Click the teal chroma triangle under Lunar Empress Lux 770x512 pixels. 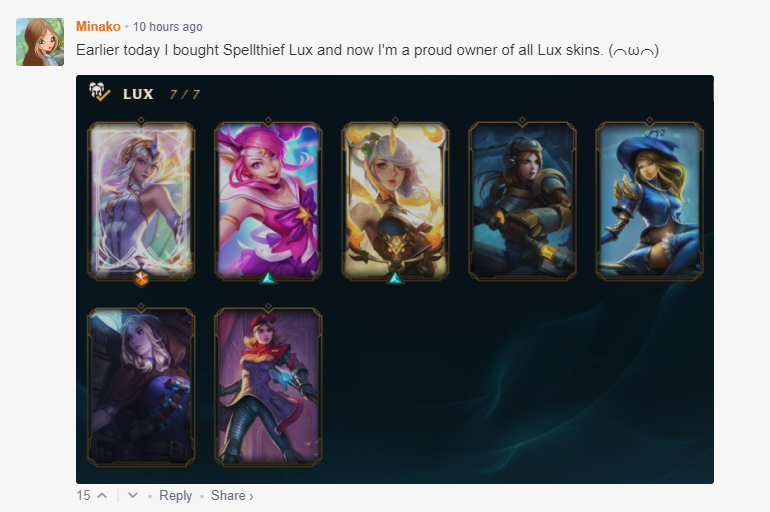click(395, 277)
